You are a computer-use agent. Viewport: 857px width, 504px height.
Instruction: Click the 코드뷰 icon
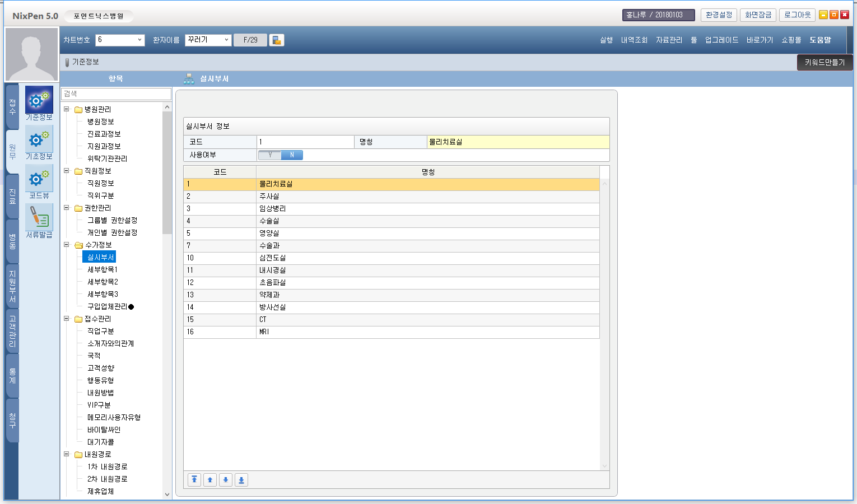click(x=39, y=179)
